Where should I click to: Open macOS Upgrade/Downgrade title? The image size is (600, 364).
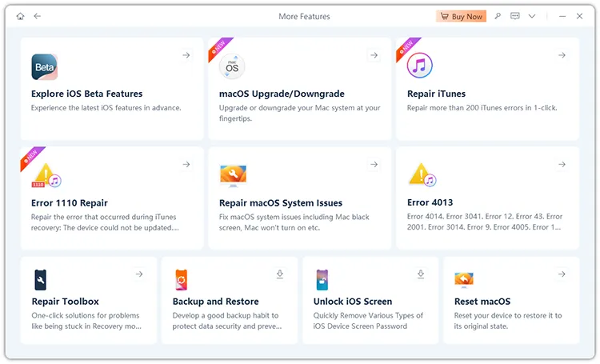[x=282, y=94]
